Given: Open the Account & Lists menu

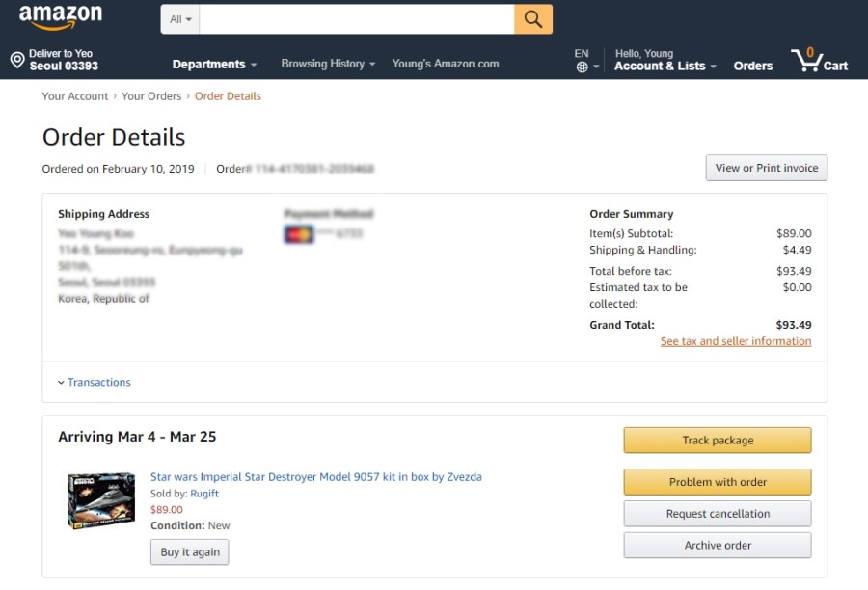Looking at the screenshot, I should click(665, 66).
